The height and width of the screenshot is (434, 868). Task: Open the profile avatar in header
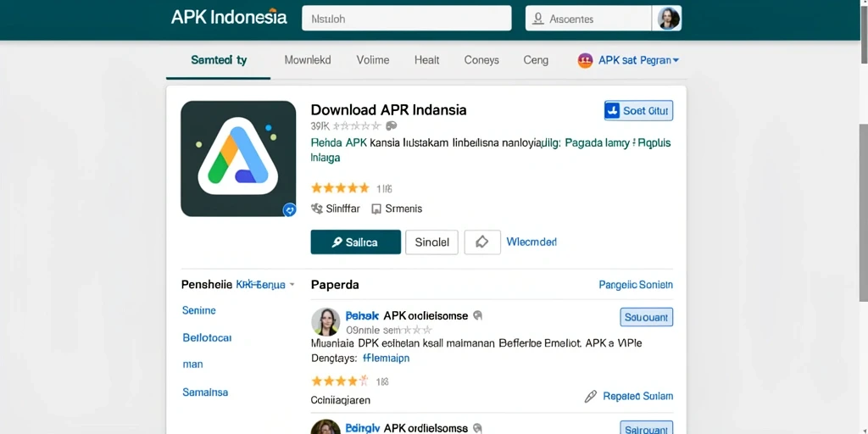click(668, 19)
